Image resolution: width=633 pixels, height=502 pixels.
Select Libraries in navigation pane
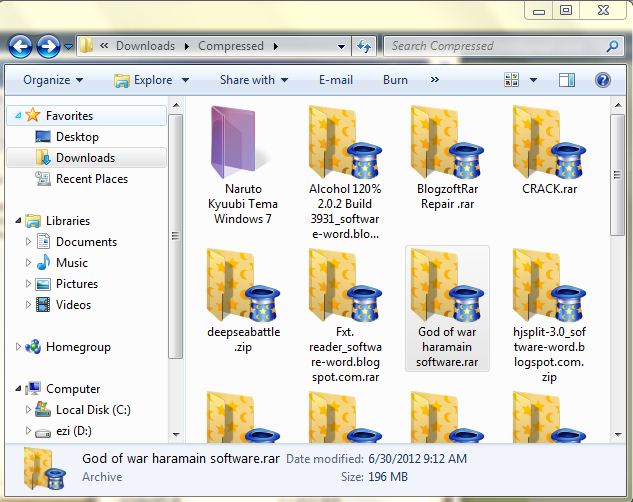click(68, 221)
